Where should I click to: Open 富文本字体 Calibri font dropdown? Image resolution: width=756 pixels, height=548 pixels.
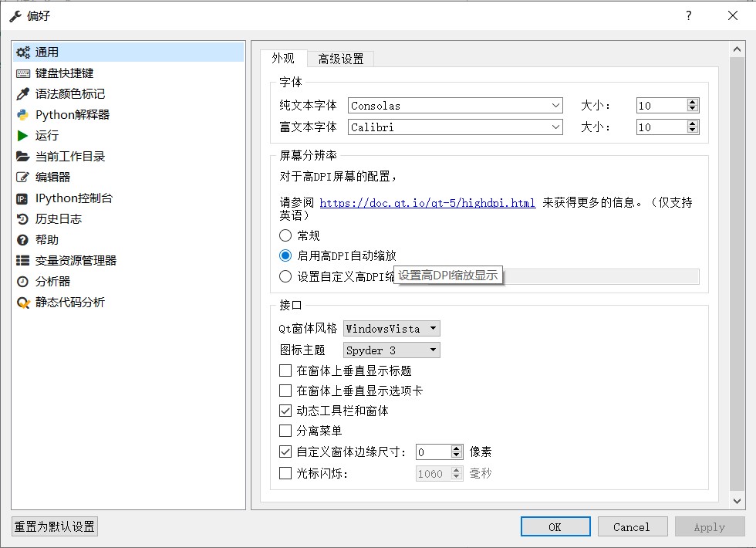455,127
